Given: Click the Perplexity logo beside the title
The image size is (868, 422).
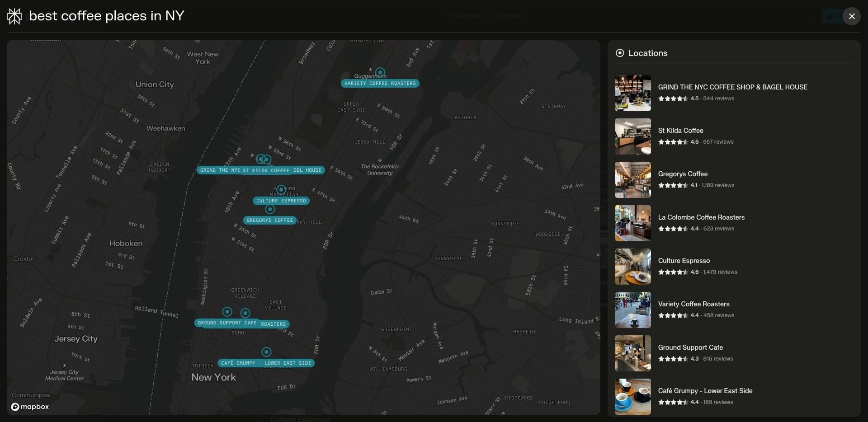Looking at the screenshot, I should point(14,16).
